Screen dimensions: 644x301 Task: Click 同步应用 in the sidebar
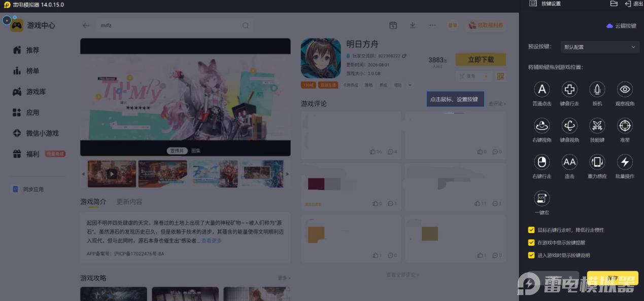pyautogui.click(x=28, y=189)
